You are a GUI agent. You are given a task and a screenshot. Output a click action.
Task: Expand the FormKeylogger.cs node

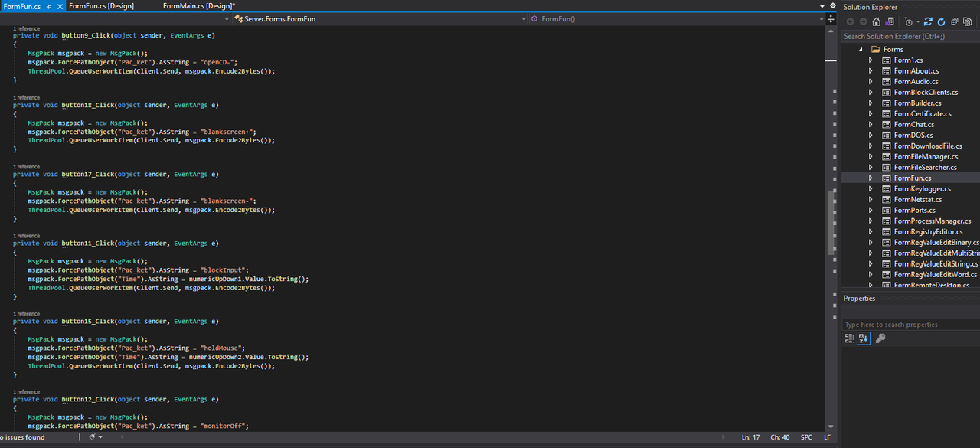coord(871,188)
